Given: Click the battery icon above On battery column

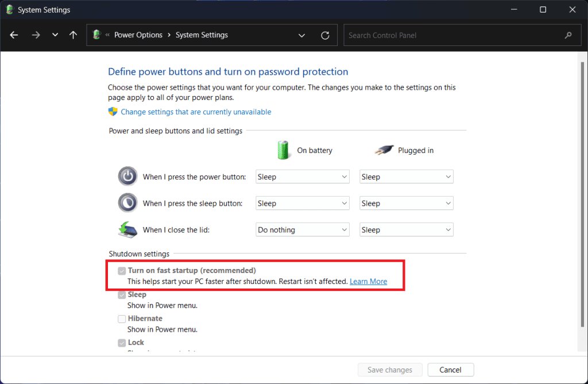Looking at the screenshot, I should (x=283, y=149).
